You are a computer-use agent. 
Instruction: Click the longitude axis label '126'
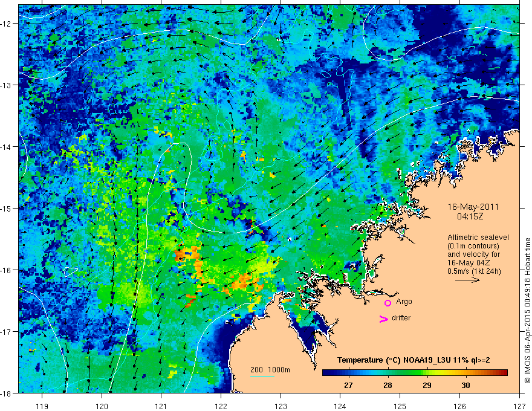click(x=459, y=406)
